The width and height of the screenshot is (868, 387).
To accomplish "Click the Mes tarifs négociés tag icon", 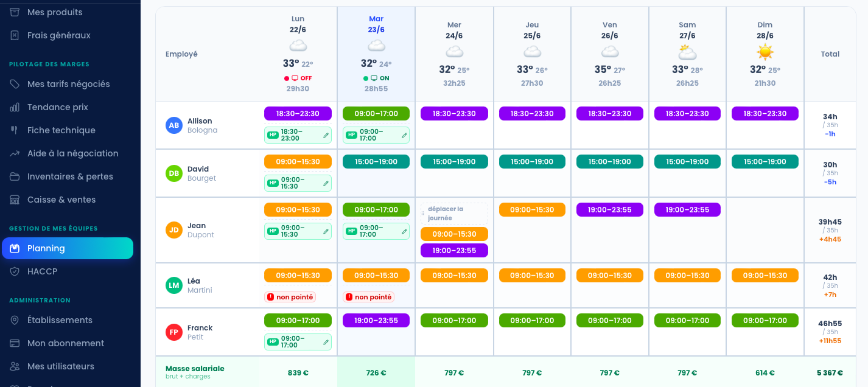I will coord(15,84).
